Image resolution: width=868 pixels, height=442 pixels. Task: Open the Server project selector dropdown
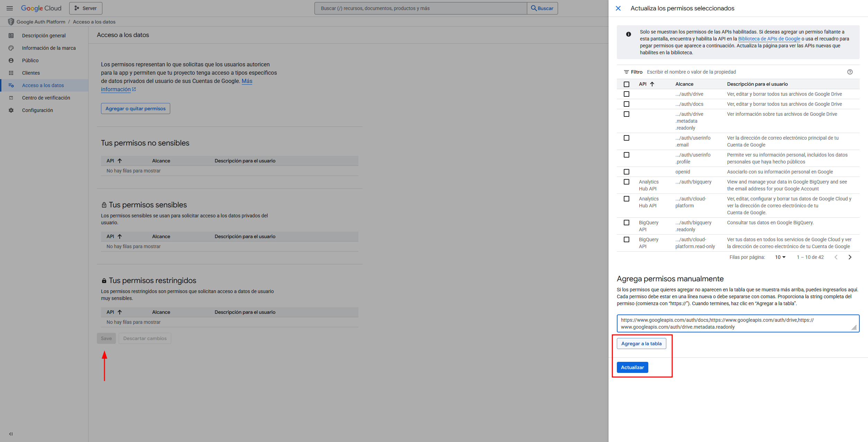coord(85,8)
